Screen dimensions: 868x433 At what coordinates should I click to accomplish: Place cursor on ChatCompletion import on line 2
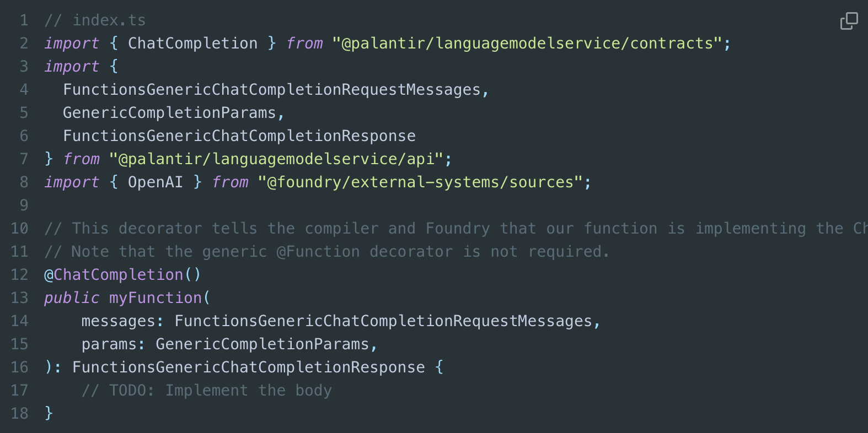point(192,44)
